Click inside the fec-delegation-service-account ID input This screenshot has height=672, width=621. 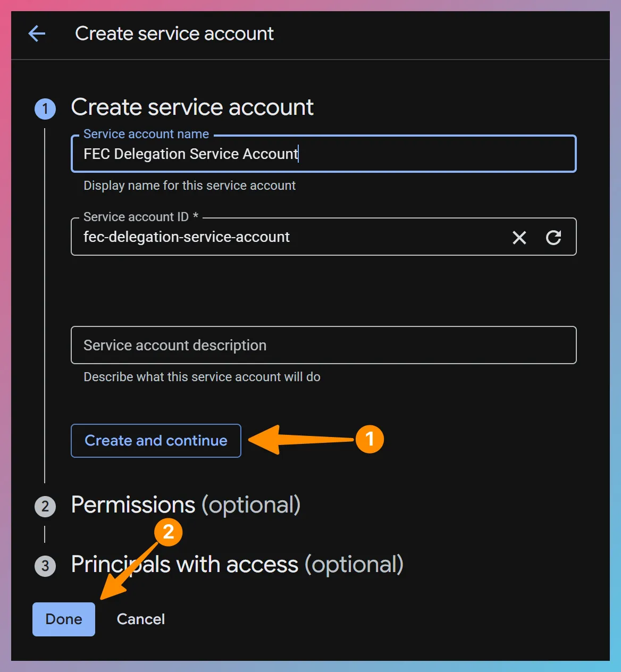coord(266,237)
